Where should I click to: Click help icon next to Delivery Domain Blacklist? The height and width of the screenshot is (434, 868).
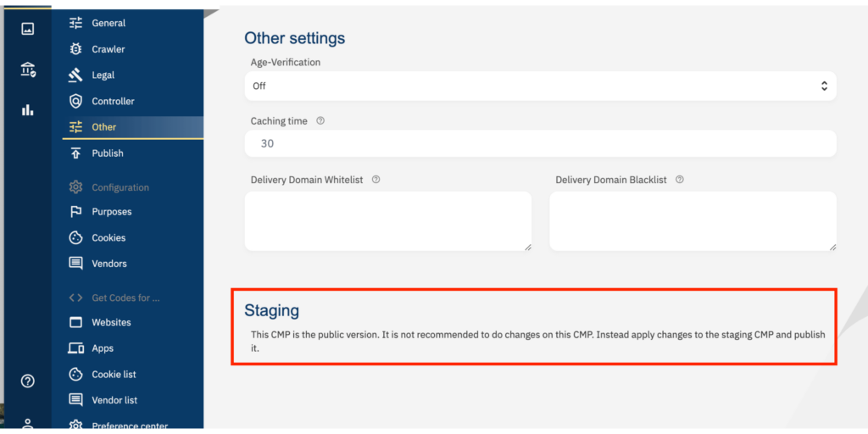[x=680, y=180]
